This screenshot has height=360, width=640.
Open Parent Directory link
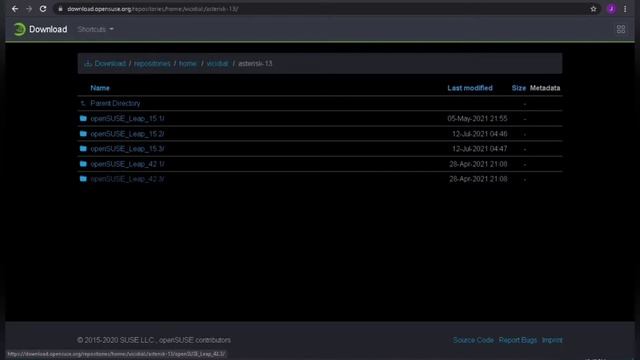pos(116,104)
